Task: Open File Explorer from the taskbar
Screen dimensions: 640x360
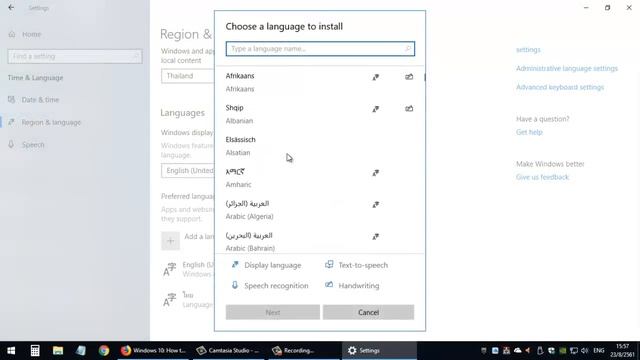Action: (58, 351)
